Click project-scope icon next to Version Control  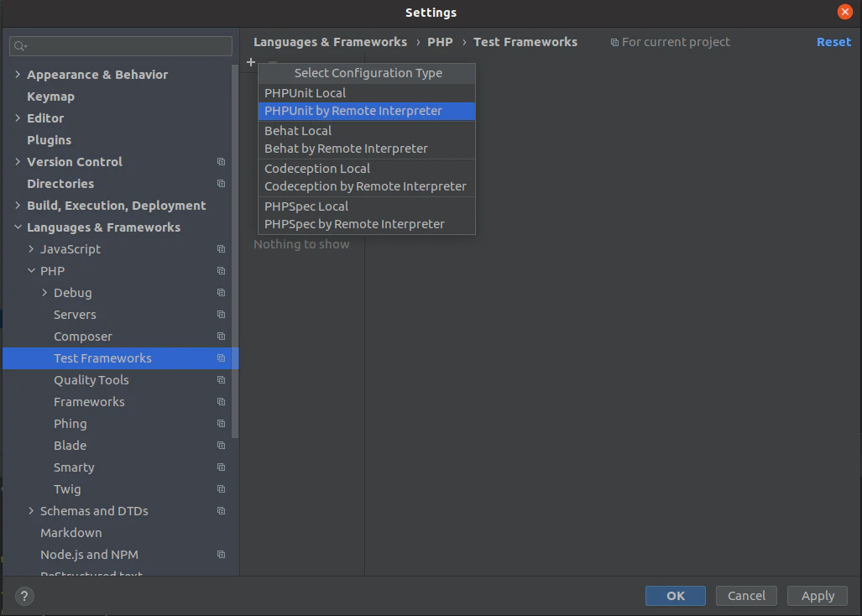click(x=221, y=162)
